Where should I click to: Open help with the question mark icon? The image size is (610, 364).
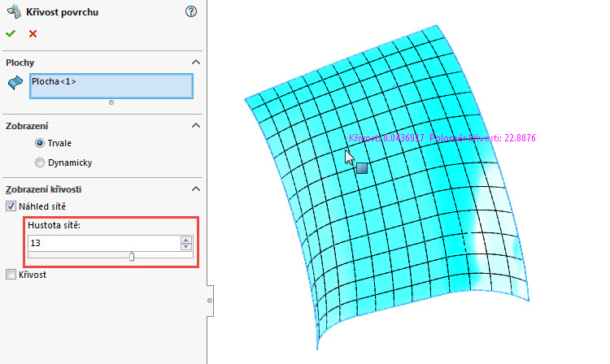pyautogui.click(x=190, y=11)
